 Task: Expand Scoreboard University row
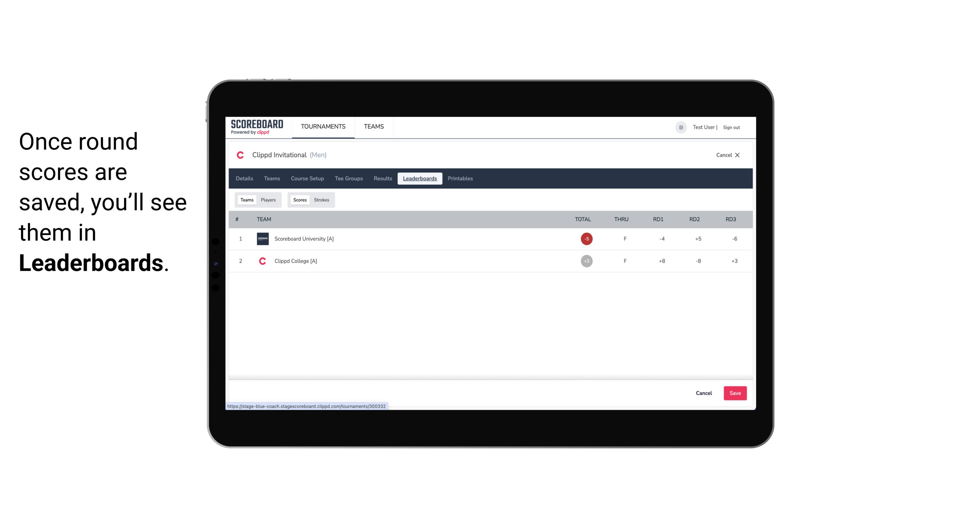tap(303, 238)
